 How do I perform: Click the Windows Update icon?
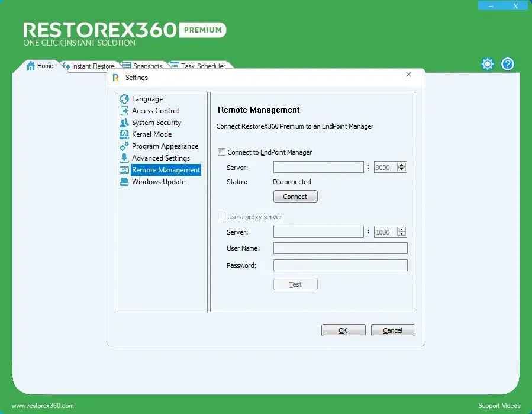(124, 182)
